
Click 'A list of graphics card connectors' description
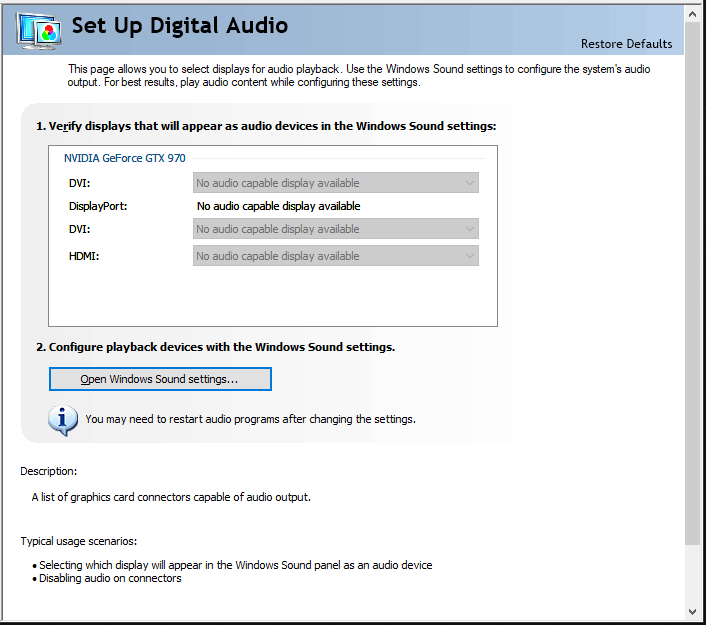pos(171,497)
